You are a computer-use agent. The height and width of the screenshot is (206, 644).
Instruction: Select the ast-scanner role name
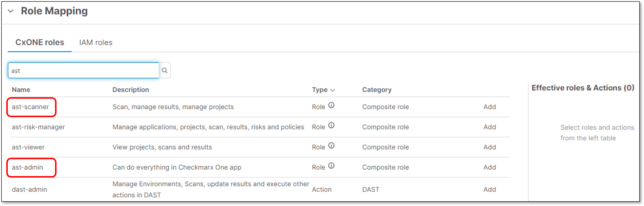click(30, 107)
